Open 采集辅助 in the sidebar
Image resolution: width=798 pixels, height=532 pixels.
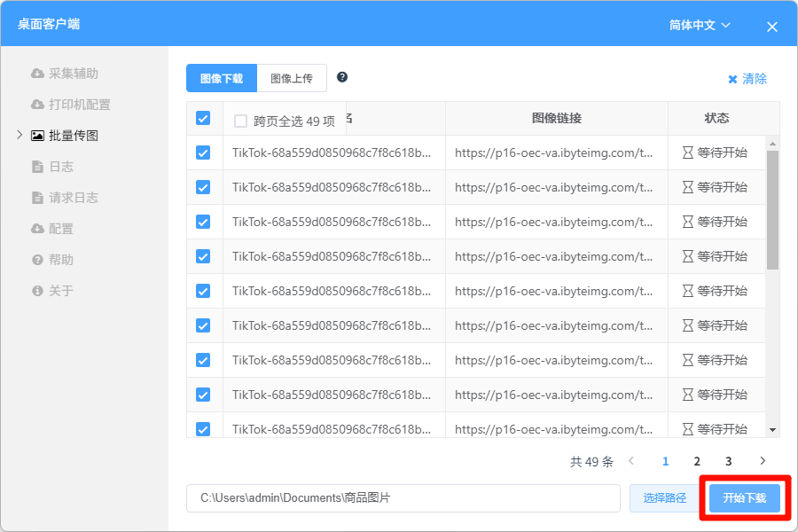click(x=65, y=74)
